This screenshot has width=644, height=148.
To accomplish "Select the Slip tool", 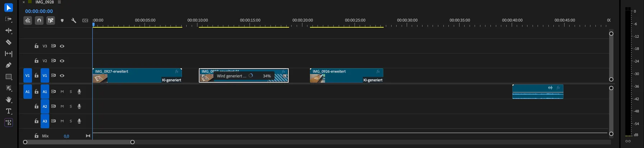I will [x=9, y=54].
